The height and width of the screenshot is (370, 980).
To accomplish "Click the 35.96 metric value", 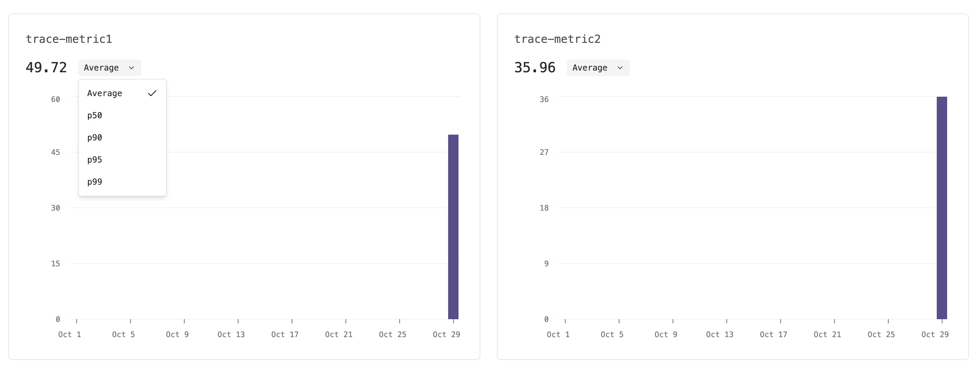I will [x=535, y=67].
